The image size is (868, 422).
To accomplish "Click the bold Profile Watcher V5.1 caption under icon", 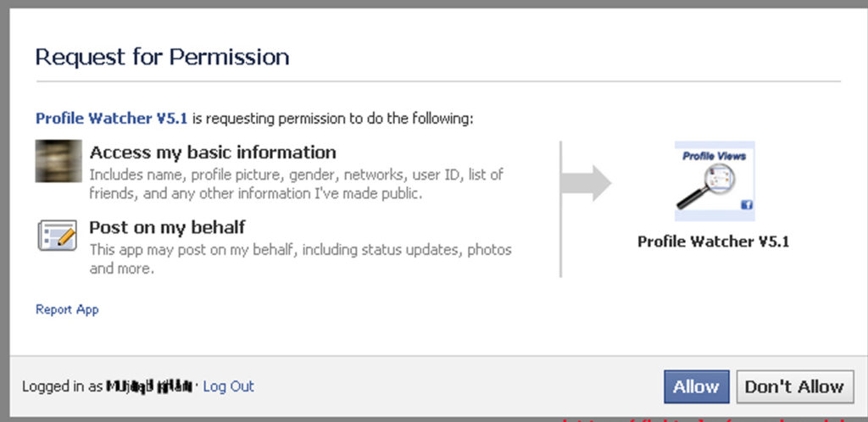I will [713, 242].
